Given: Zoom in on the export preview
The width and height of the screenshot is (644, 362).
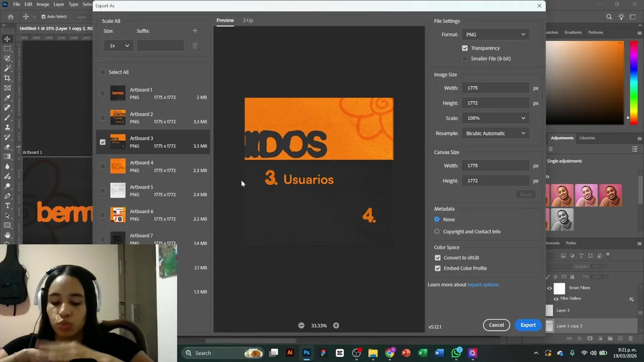Looking at the screenshot, I should pyautogui.click(x=336, y=325).
